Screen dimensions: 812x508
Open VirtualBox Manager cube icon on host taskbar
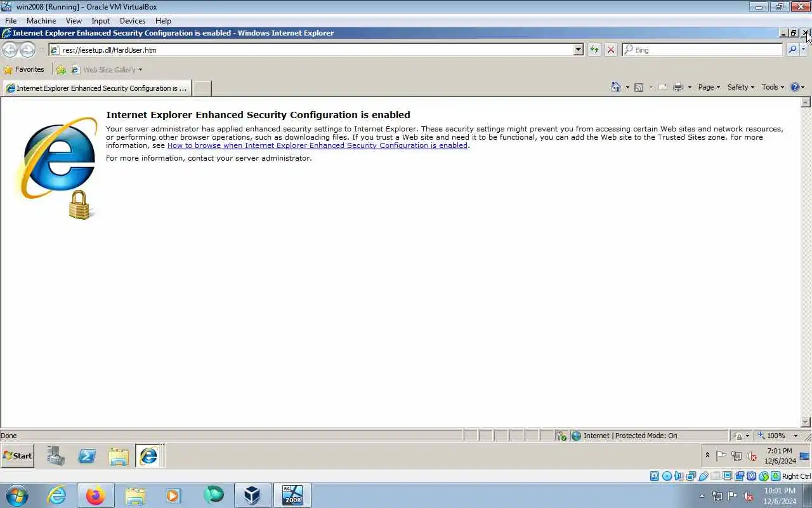[252, 495]
